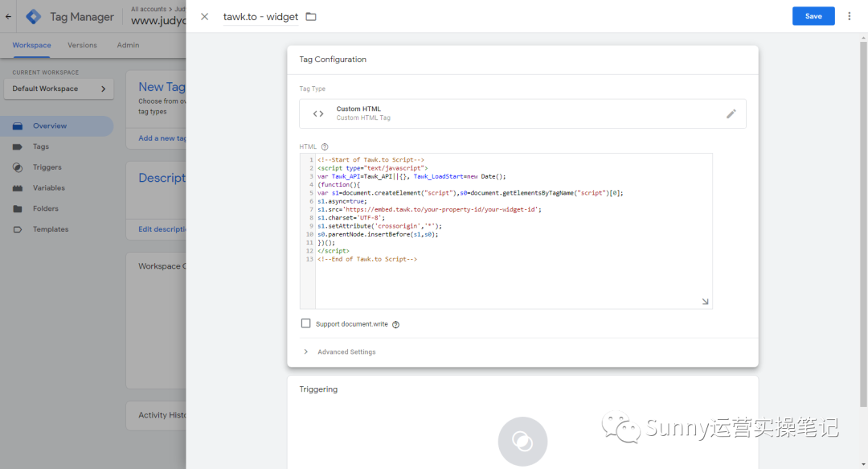Click the pencil edit icon for tag type
Image resolution: width=868 pixels, height=469 pixels.
[731, 114]
